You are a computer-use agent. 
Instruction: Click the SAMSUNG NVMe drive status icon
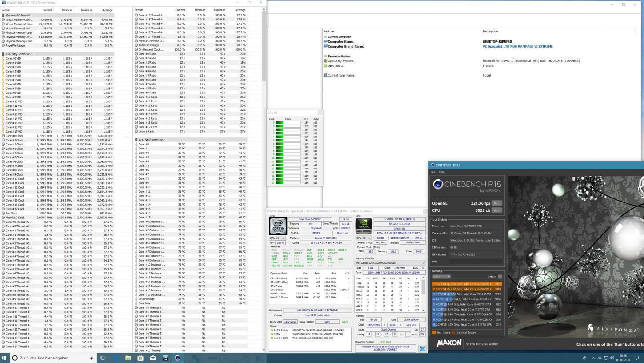pos(272,334)
